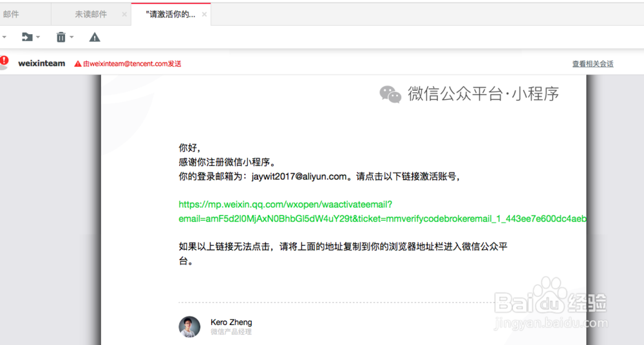Click the report spam warning triangle icon
The height and width of the screenshot is (345, 644).
coord(95,37)
